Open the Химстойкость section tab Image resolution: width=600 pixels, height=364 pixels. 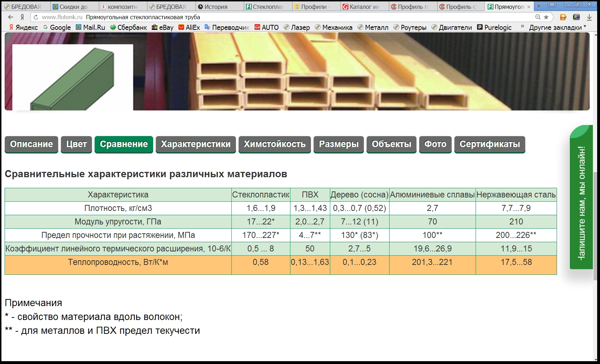point(275,144)
